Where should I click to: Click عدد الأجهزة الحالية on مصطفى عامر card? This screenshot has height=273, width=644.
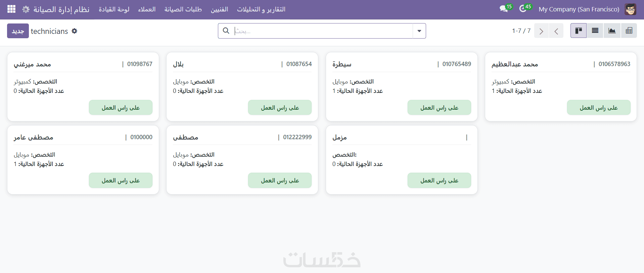[39, 164]
